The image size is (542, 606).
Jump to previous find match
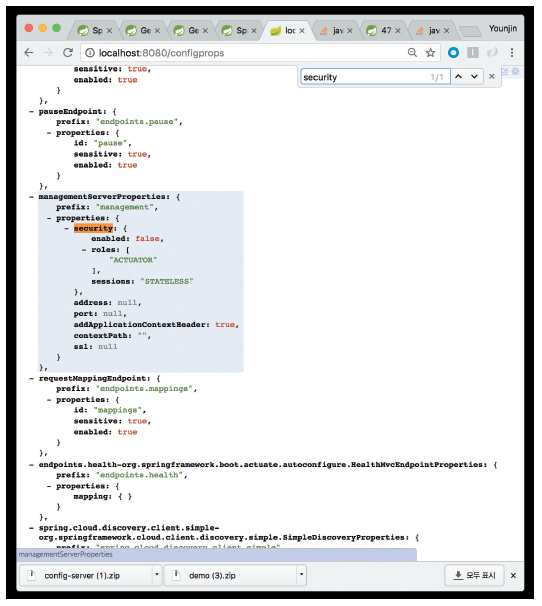pyautogui.click(x=458, y=77)
